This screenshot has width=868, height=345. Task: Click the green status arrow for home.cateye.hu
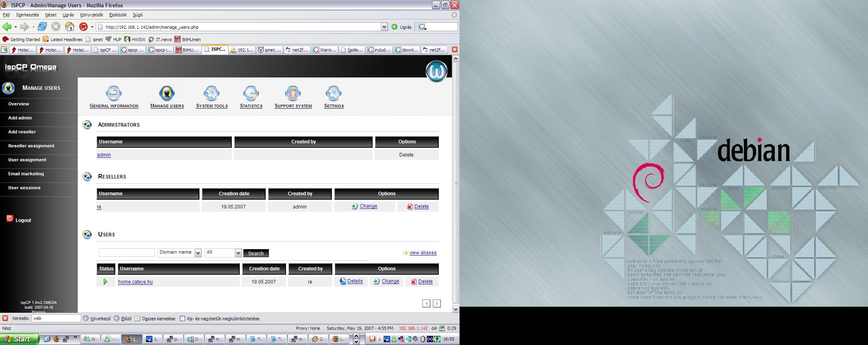coord(105,282)
